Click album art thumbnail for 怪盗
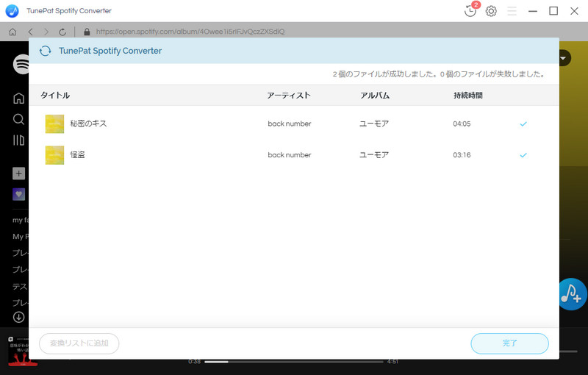Viewport: 588px width, 375px height. tap(54, 155)
